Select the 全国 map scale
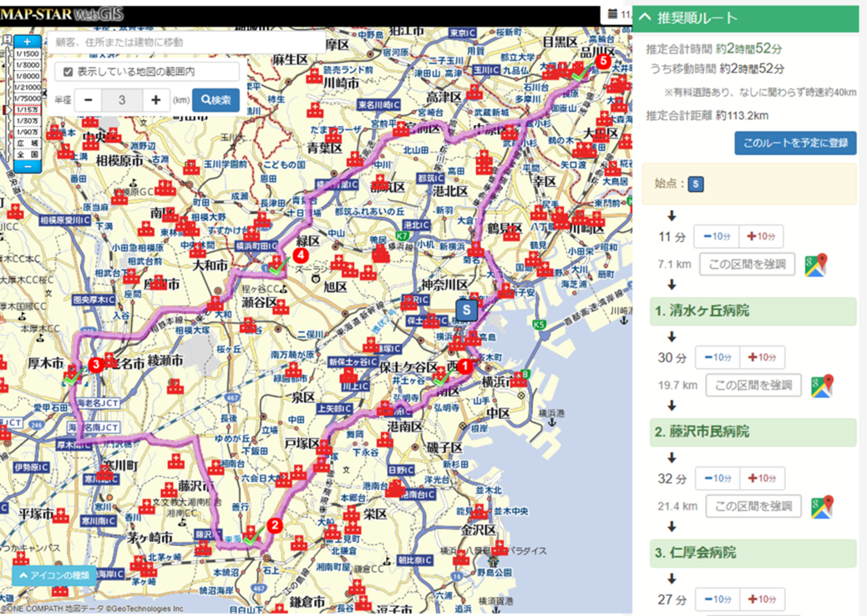This screenshot has height=616, width=867. [x=27, y=154]
